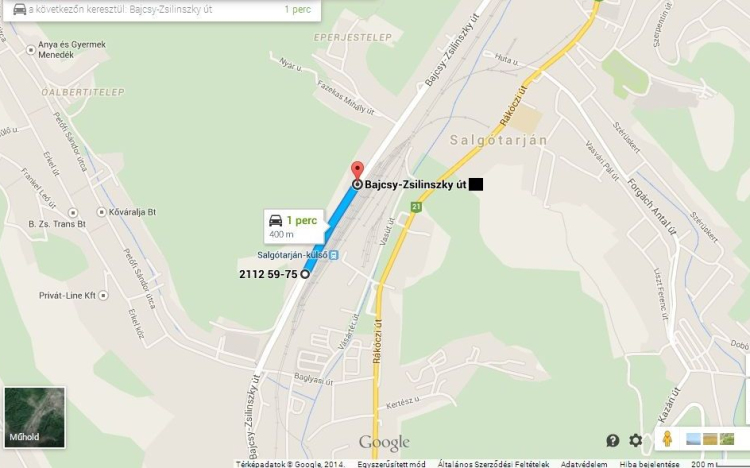Screen dimensions: 750x468
Task: Open the green foliage photo thumbnail
Action: click(727, 439)
